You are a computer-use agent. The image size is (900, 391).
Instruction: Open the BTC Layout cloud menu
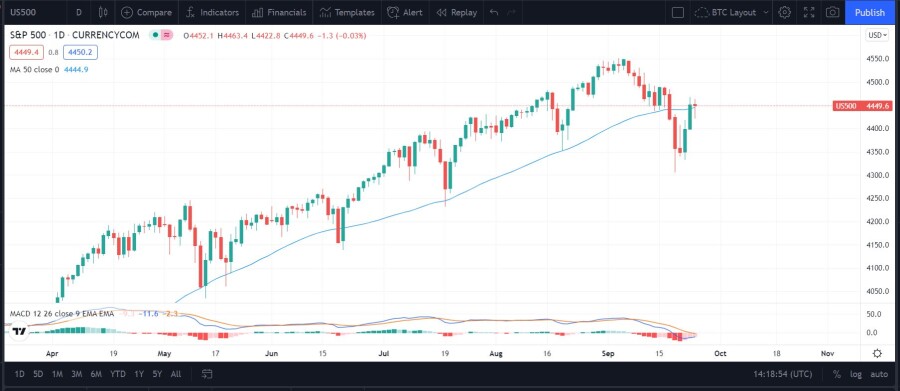[727, 12]
